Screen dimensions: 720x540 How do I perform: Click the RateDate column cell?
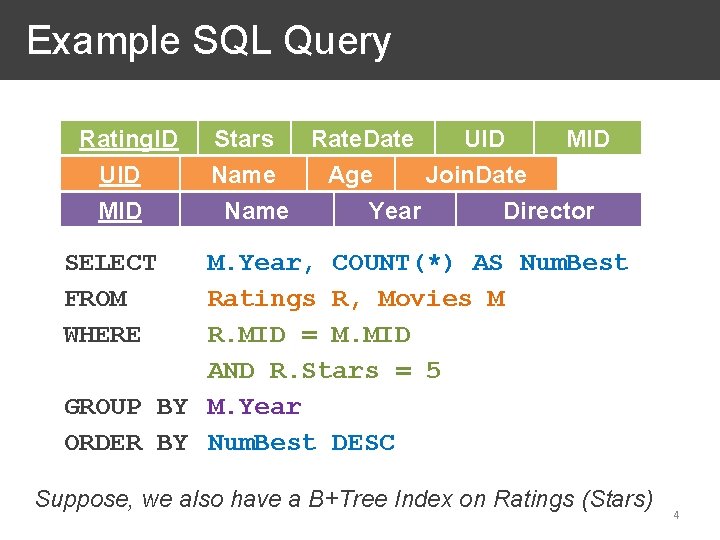coord(363,138)
